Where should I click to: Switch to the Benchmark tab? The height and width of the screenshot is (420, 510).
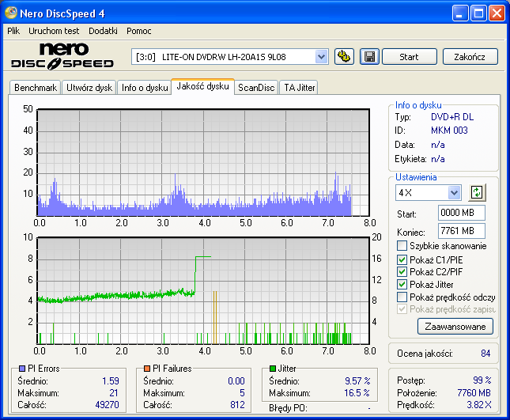coord(36,88)
